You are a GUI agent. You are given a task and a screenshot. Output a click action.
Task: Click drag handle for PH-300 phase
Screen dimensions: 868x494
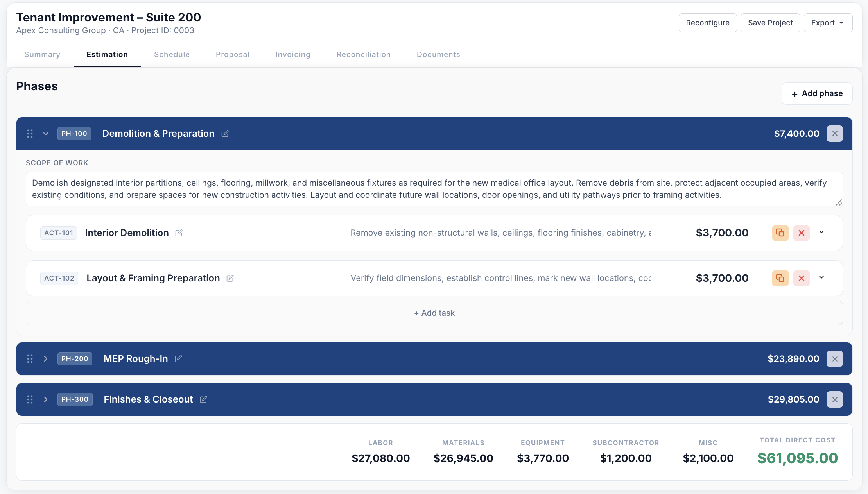click(x=30, y=399)
